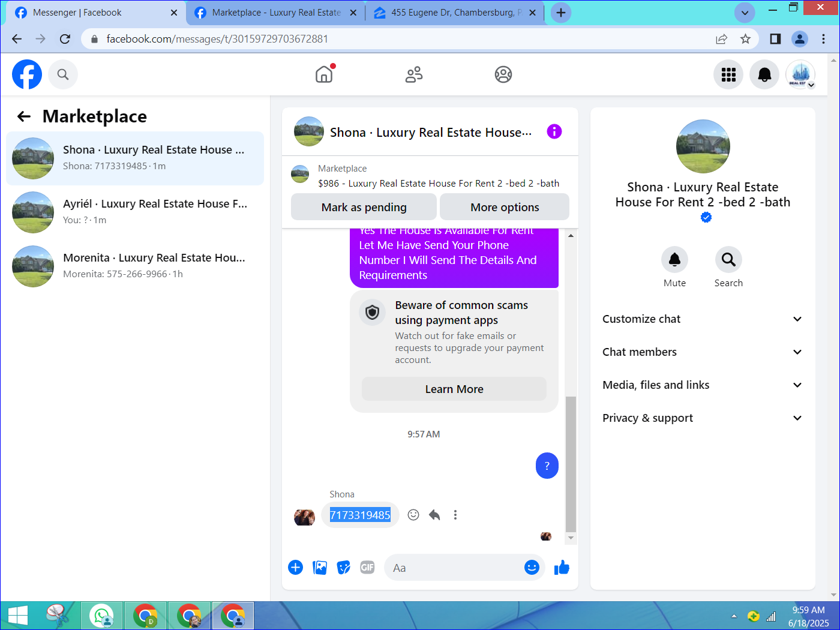Viewport: 840px width, 630px height.
Task: Open the account profile picture menu
Action: point(800,74)
